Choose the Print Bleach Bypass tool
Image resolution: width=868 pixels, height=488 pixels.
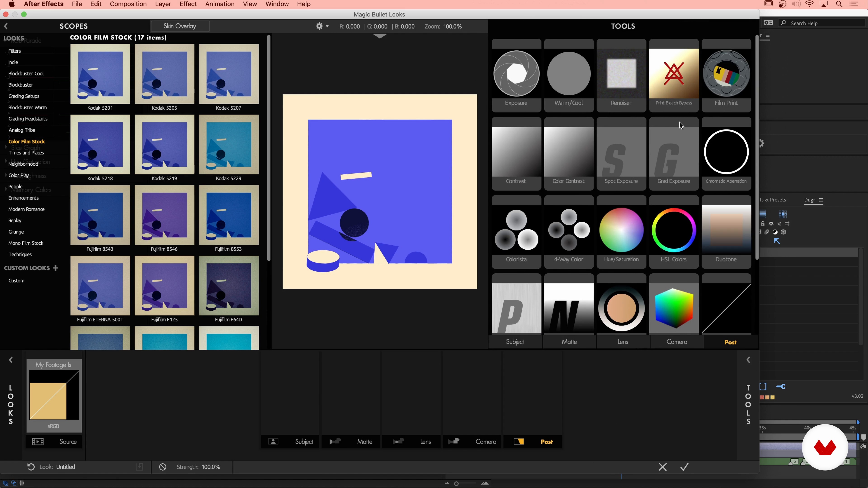(674, 75)
